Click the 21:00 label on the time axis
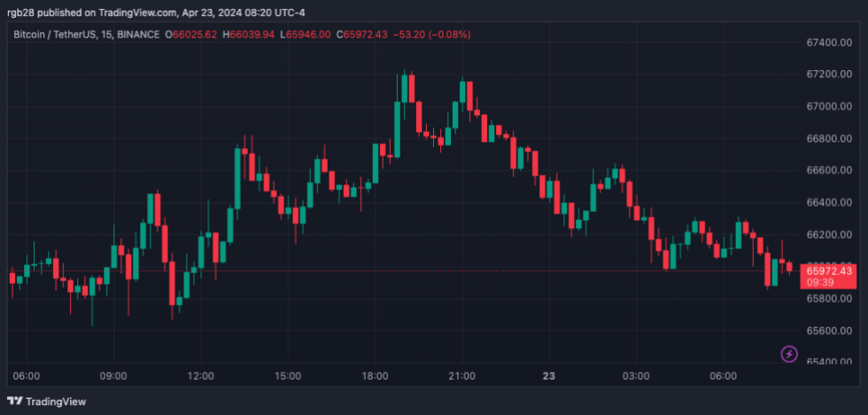The image size is (868, 415). [462, 376]
